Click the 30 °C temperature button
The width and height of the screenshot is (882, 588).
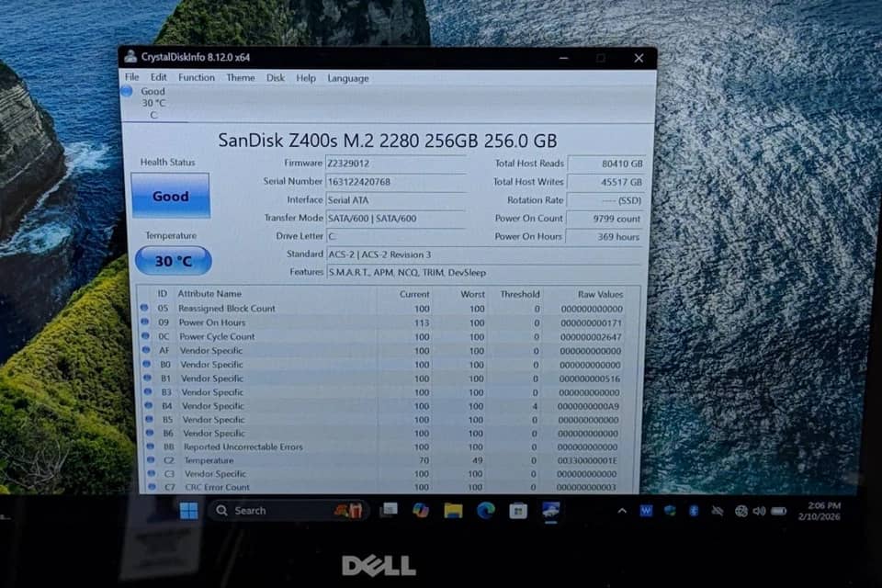click(174, 261)
